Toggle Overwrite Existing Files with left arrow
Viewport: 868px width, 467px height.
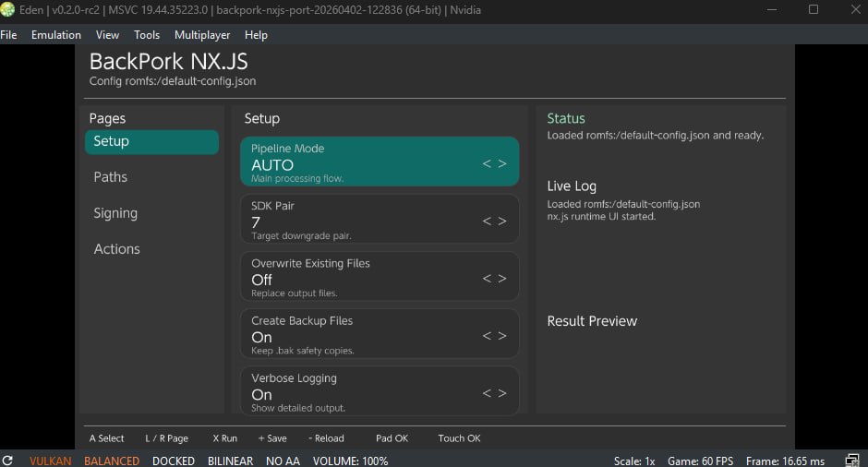tap(487, 279)
